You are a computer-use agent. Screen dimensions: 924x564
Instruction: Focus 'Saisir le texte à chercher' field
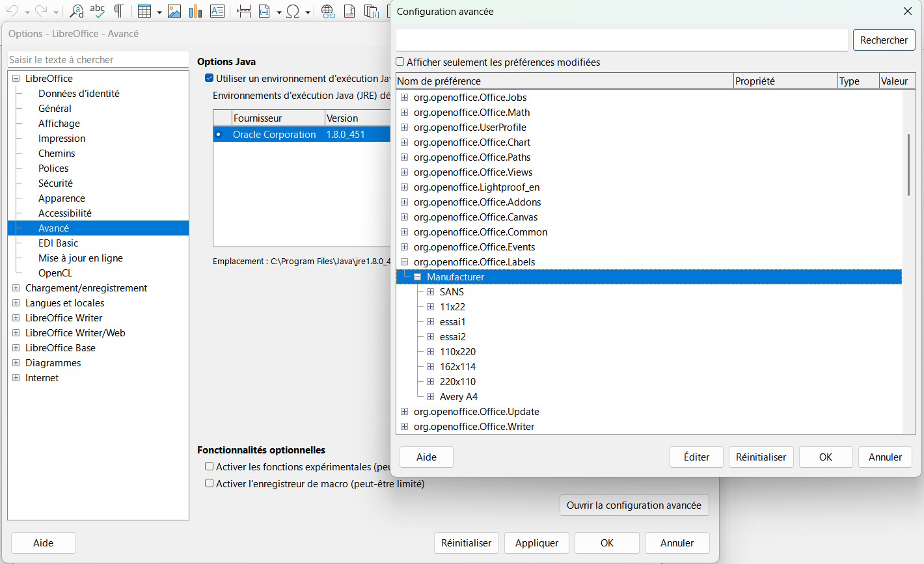(98, 59)
